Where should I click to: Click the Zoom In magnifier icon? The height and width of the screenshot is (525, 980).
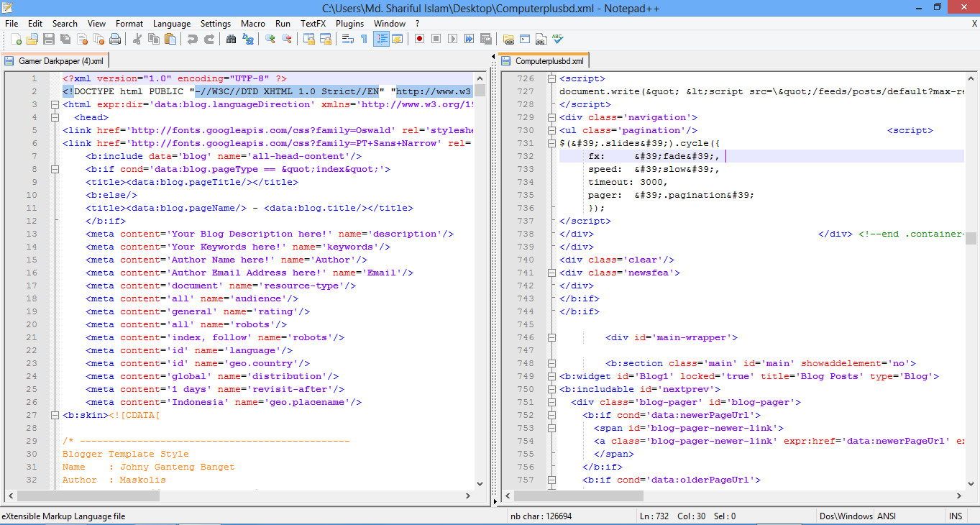(270, 39)
